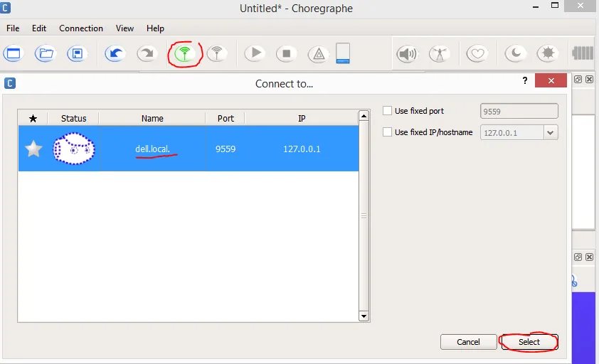The height and width of the screenshot is (364, 599).
Task: Minimize the Choregraphe window
Action: click(x=536, y=6)
